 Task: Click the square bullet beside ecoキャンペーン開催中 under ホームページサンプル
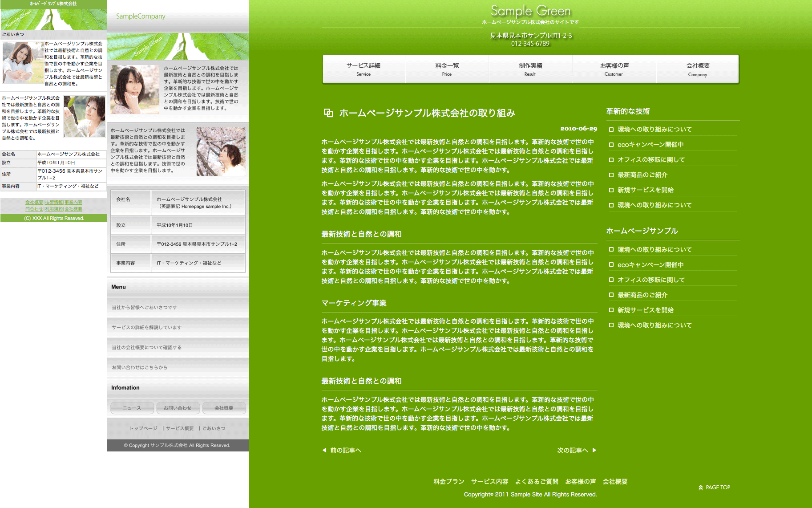(x=611, y=265)
